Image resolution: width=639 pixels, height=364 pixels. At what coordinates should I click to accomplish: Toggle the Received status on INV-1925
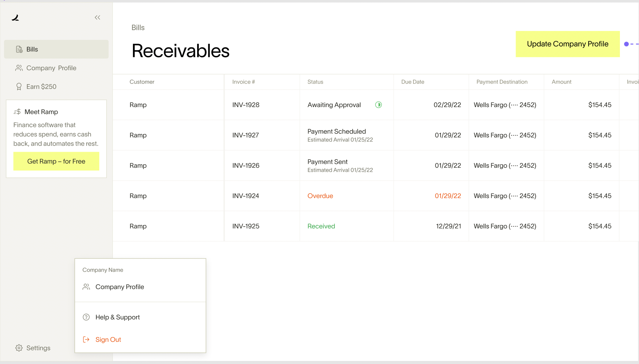pos(321,226)
